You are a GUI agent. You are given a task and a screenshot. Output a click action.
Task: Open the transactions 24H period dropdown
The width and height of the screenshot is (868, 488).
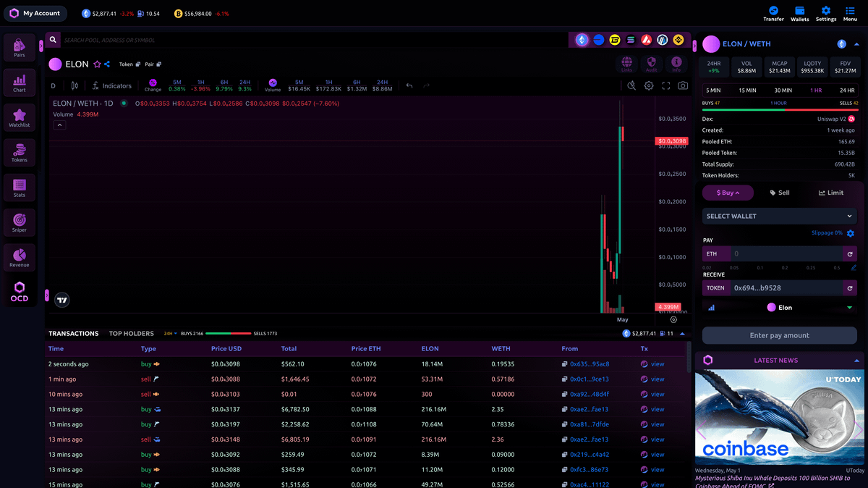(x=170, y=334)
